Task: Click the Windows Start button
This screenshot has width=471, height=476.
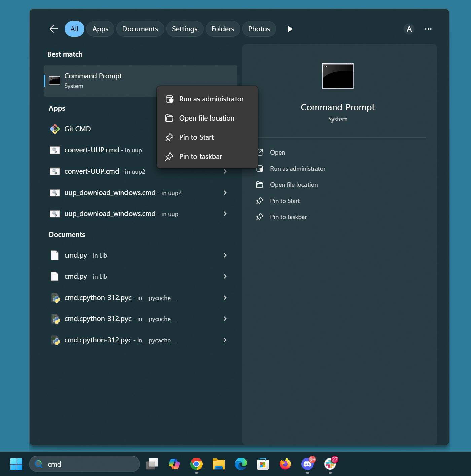Action: (16, 464)
